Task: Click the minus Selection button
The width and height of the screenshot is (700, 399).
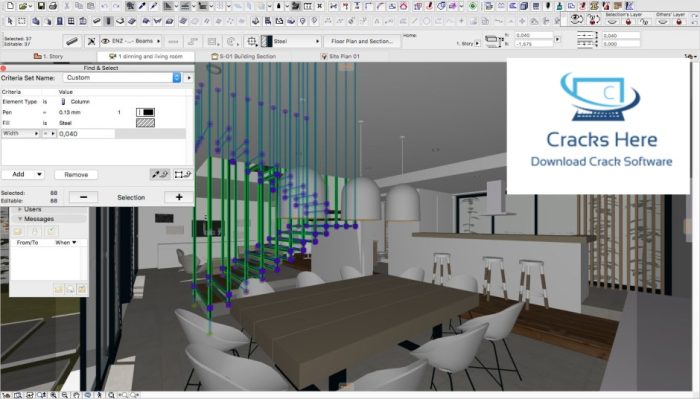Action: click(83, 197)
